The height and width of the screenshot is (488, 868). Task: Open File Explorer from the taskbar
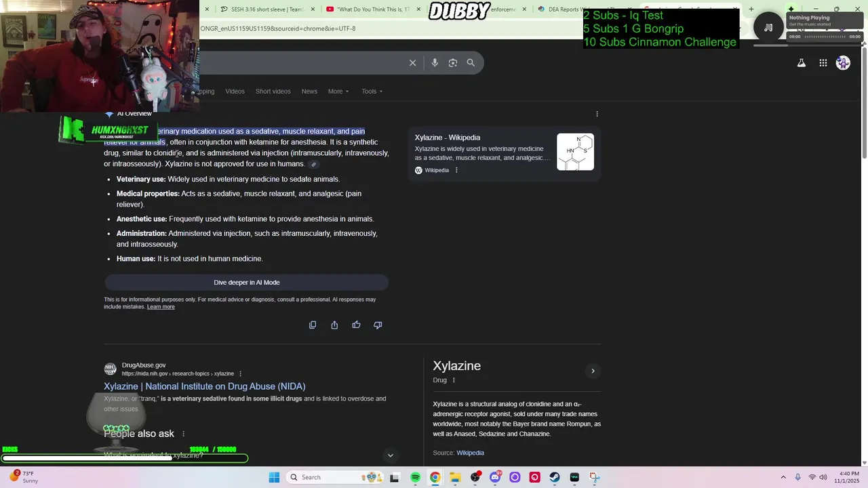[455, 477]
